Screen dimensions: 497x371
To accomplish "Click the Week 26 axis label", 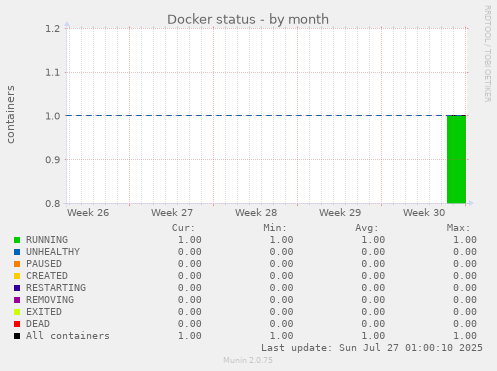I will [88, 213].
